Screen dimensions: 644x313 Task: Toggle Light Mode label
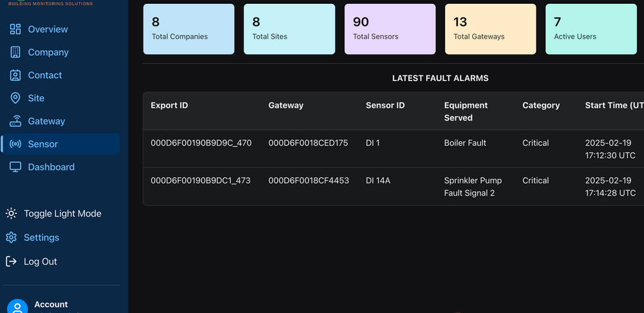point(62,214)
